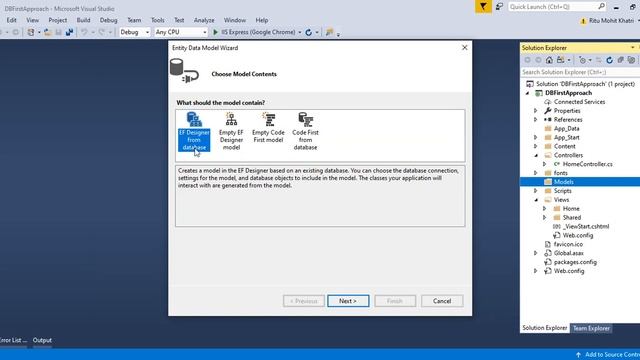Expand the Home folder under Views
640x360 pixels.
point(545,209)
